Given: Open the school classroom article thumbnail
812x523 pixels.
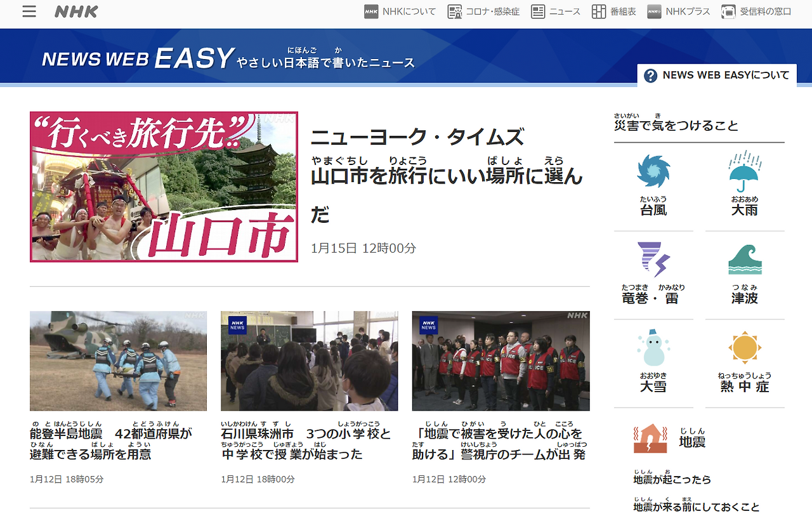Looking at the screenshot, I should click(x=310, y=361).
